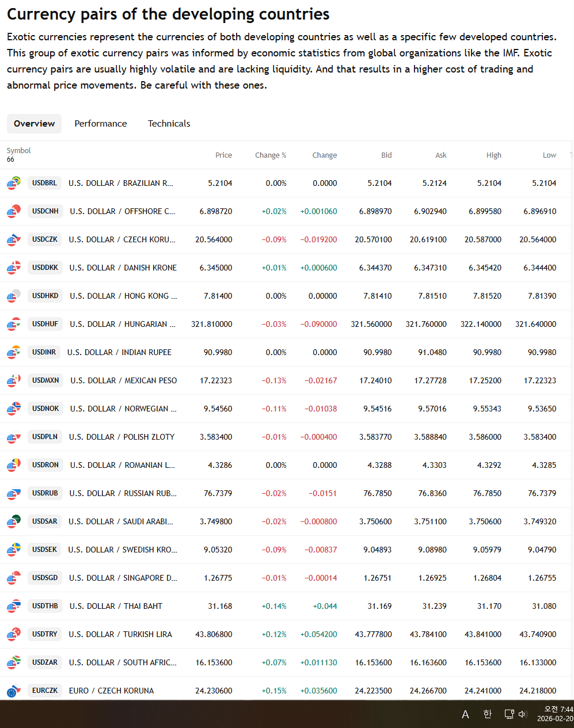Sort table by High column header

(x=493, y=155)
